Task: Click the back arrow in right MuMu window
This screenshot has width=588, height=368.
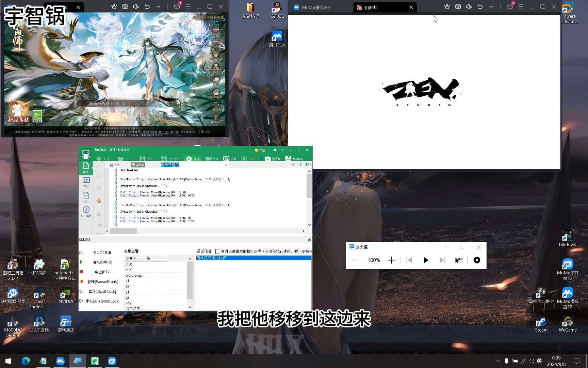Action: (480, 6)
